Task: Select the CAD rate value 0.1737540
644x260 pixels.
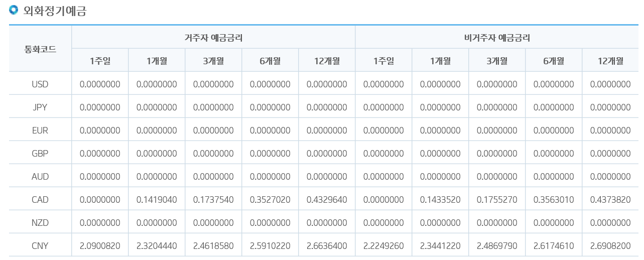Action: point(213,199)
